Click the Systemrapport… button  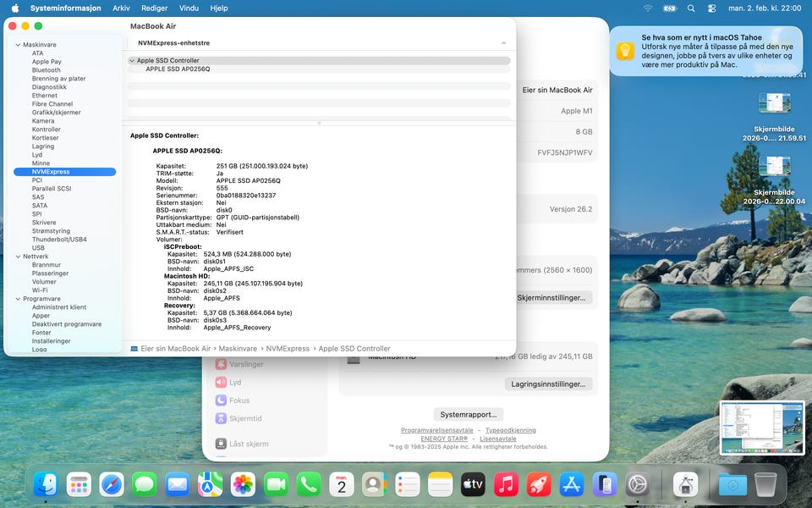pos(469,414)
